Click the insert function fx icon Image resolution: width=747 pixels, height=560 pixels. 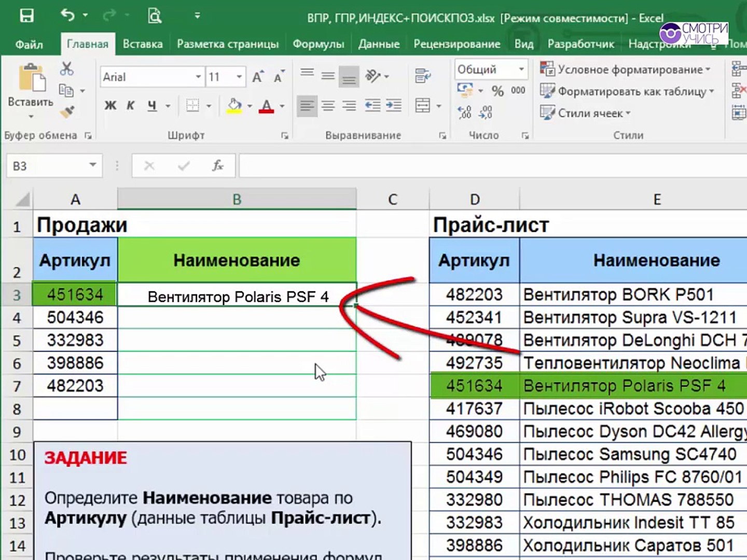[218, 166]
